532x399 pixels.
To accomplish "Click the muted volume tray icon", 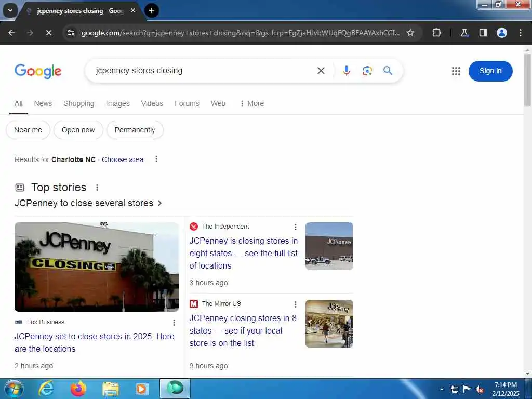I will 480,390.
